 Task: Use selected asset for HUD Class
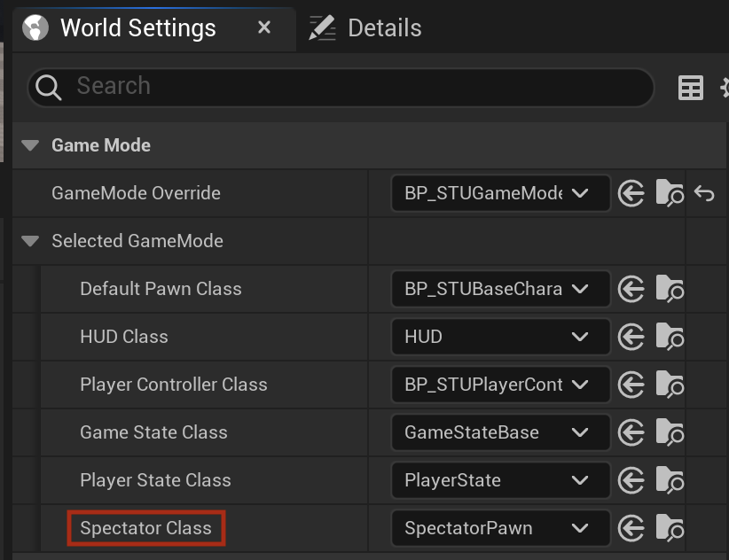631,337
